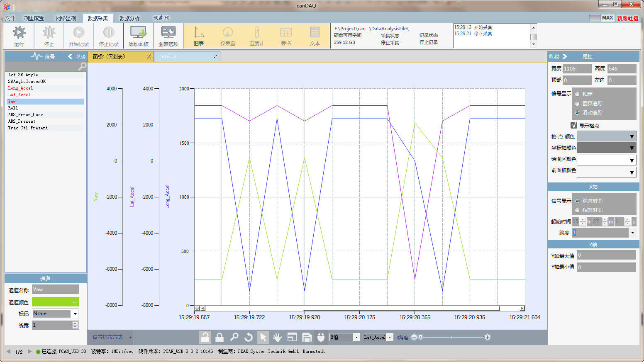Choose 相对时间 radio option
Image resolution: width=644 pixels, height=362 pixels.
577,210
